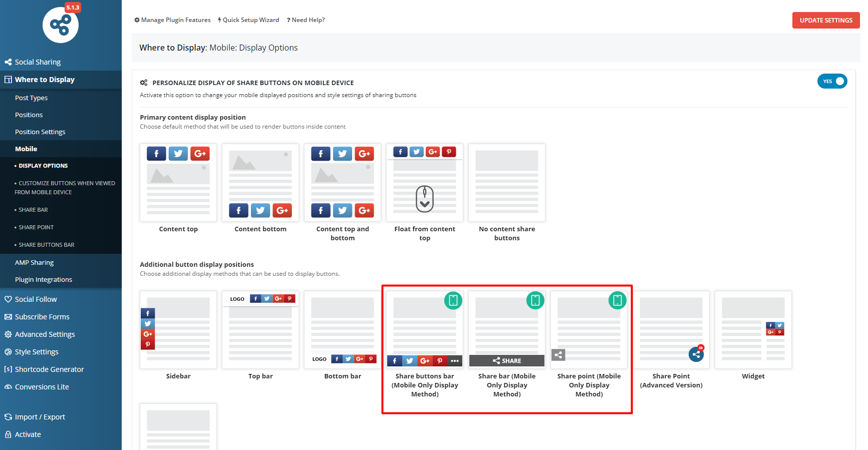Click the Import / Export sync icon
Image resolution: width=868 pixels, height=450 pixels.
[8, 417]
